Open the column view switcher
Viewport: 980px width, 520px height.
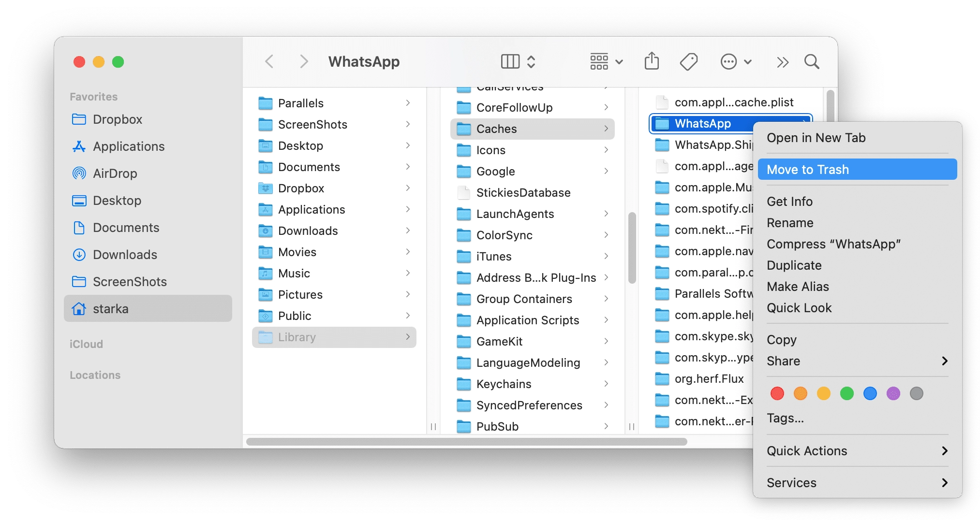(518, 61)
